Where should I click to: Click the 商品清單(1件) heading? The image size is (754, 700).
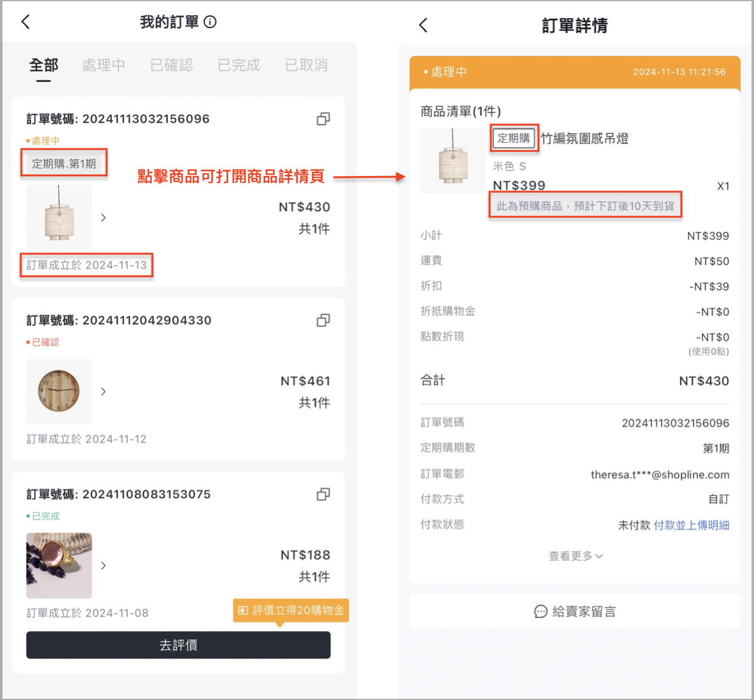[461, 112]
